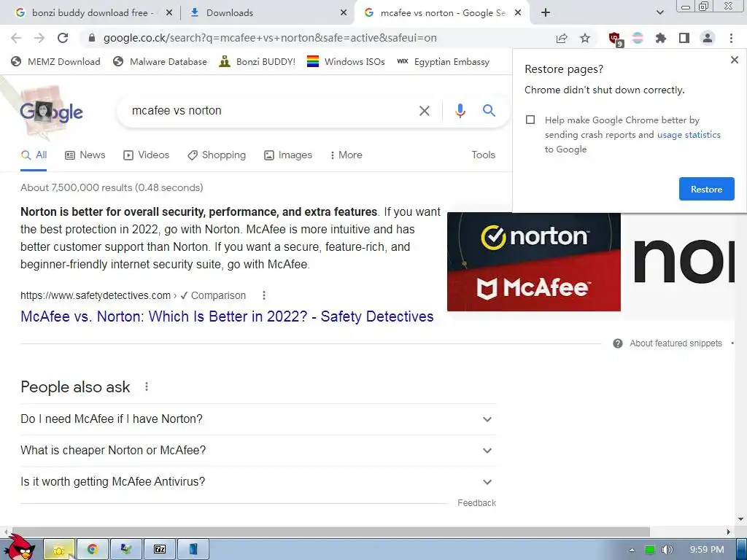This screenshot has height=560, width=747.
Task: Reload the current page
Action: pos(63,38)
